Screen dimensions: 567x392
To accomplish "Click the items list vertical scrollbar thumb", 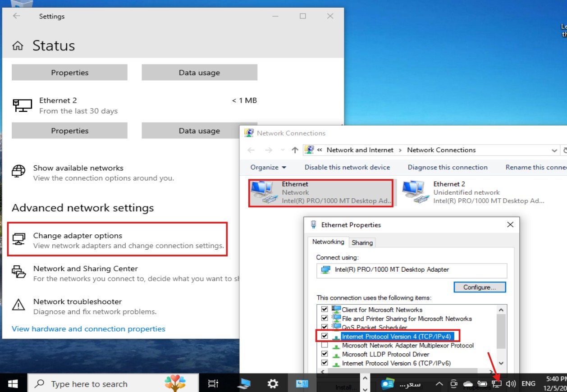I will (501, 332).
